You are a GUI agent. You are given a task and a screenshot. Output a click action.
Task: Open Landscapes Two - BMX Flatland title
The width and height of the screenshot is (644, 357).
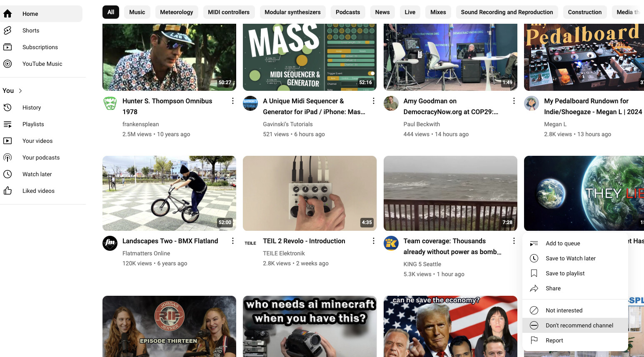click(170, 241)
